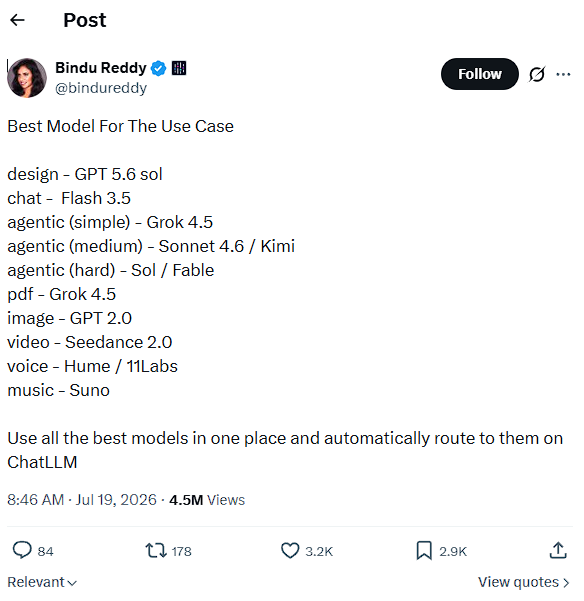The height and width of the screenshot is (601, 584).
Task: Click the post text mentioning ChatLLM
Action: 285,450
